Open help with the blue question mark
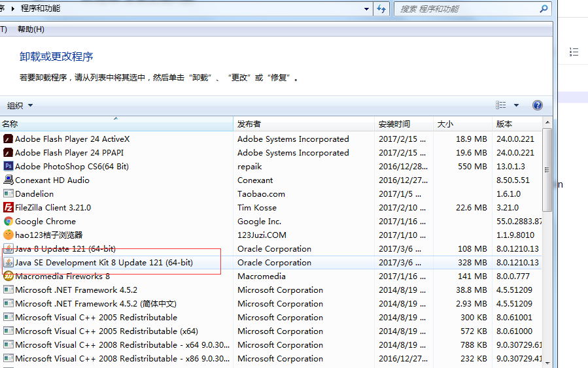The height and width of the screenshot is (368, 588). (538, 105)
